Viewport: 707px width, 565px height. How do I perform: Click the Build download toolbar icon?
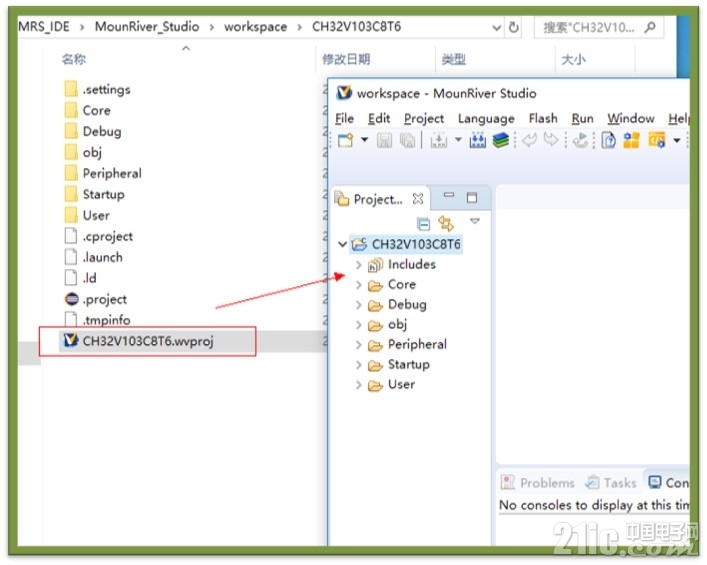pos(438,141)
